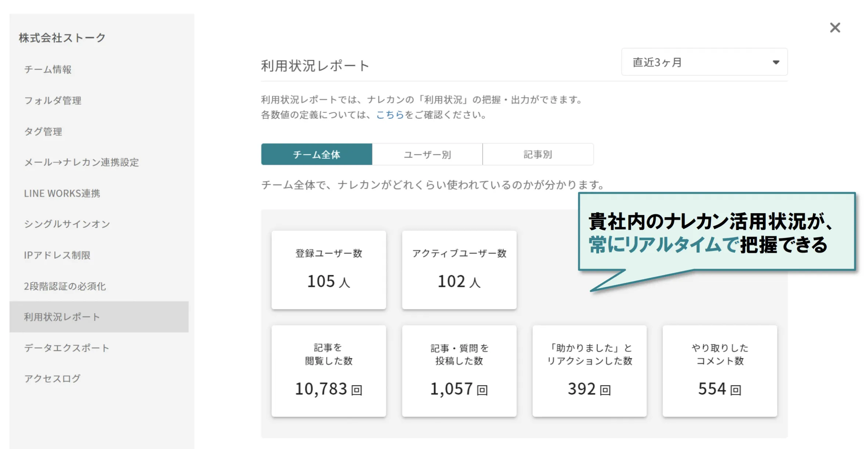Open 2段階認証の必須化 settings
868x449 pixels.
65,286
